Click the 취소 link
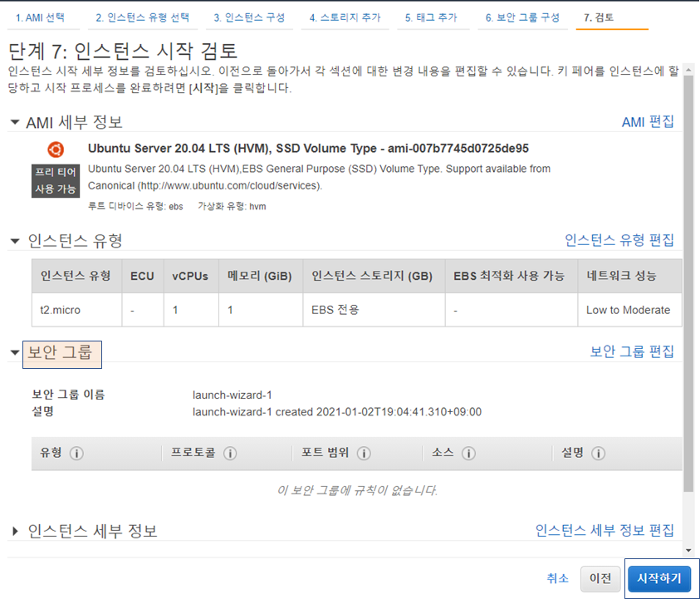The image size is (700, 599). pyautogui.click(x=557, y=578)
